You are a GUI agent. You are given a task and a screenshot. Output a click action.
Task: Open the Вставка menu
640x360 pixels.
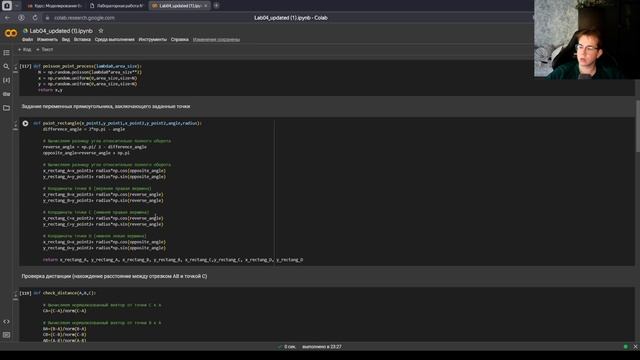point(82,40)
